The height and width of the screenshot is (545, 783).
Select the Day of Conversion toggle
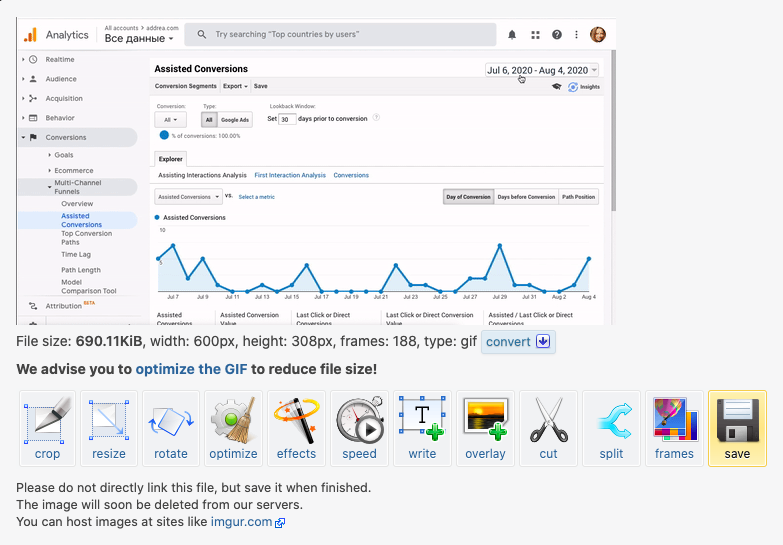(468, 197)
